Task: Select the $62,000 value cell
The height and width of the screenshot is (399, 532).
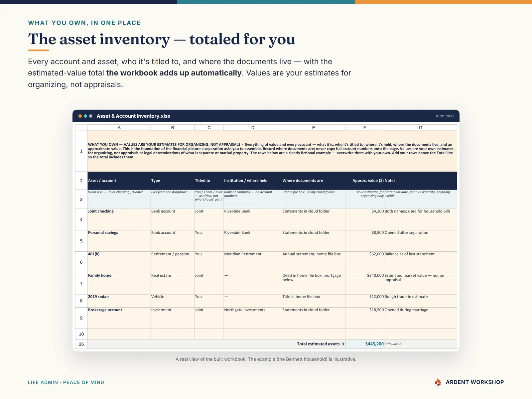Action: click(x=365, y=262)
